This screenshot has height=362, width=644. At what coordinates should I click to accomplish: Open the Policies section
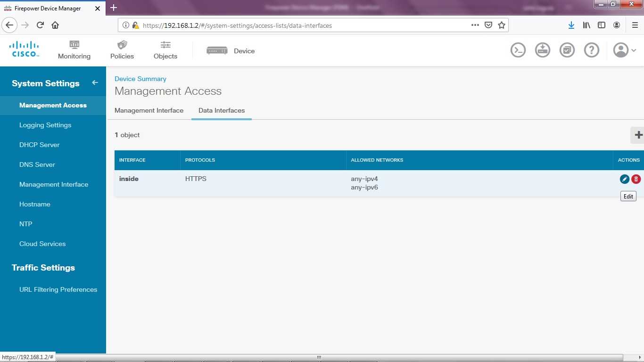(122, 50)
